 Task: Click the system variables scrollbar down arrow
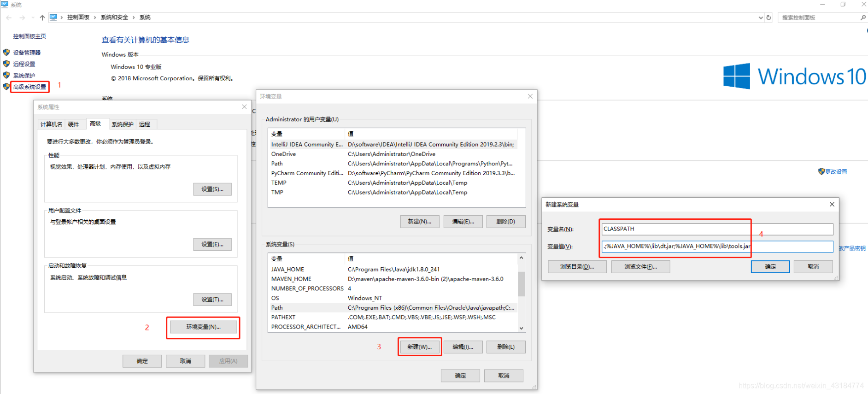522,328
